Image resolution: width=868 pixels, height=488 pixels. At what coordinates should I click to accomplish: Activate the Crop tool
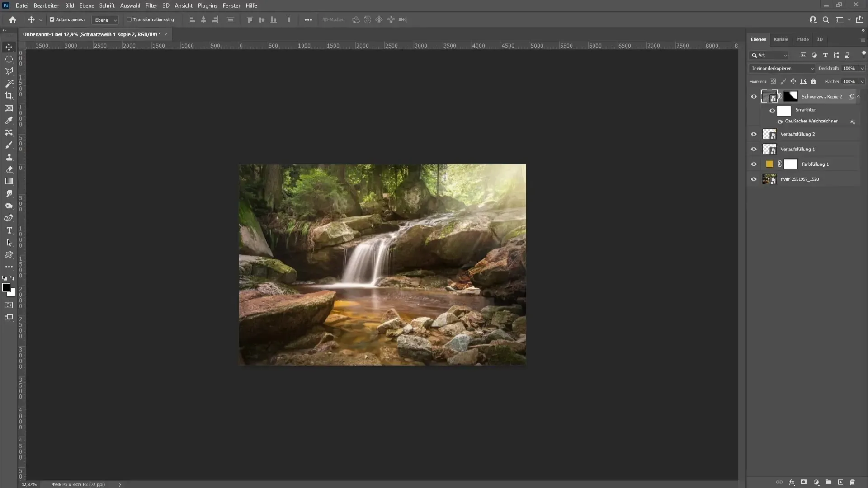click(x=9, y=95)
